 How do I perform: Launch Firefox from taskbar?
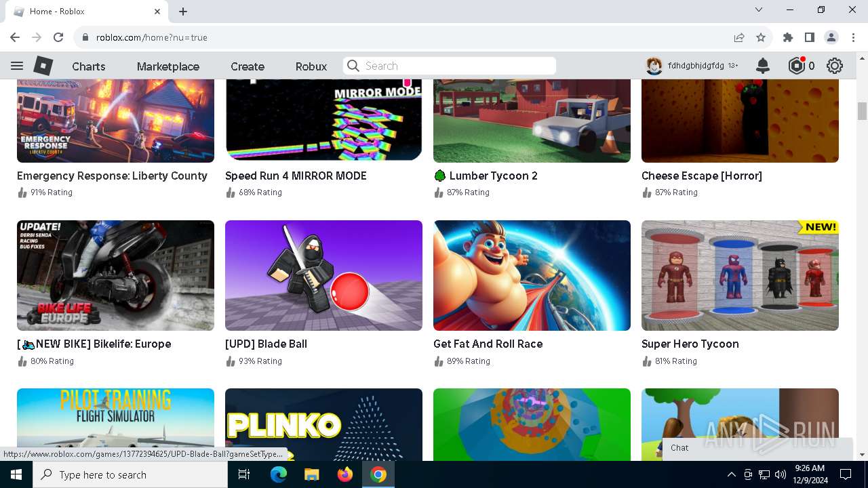click(x=345, y=474)
